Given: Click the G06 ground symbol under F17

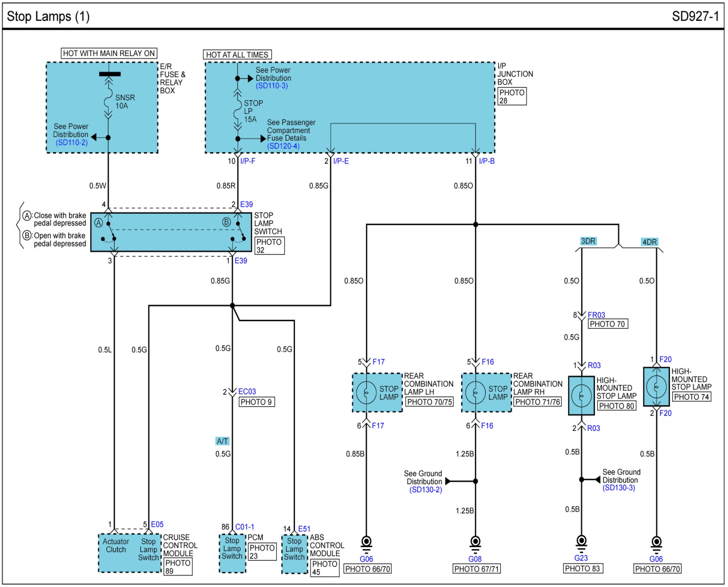Looking at the screenshot, I should 366,543.
